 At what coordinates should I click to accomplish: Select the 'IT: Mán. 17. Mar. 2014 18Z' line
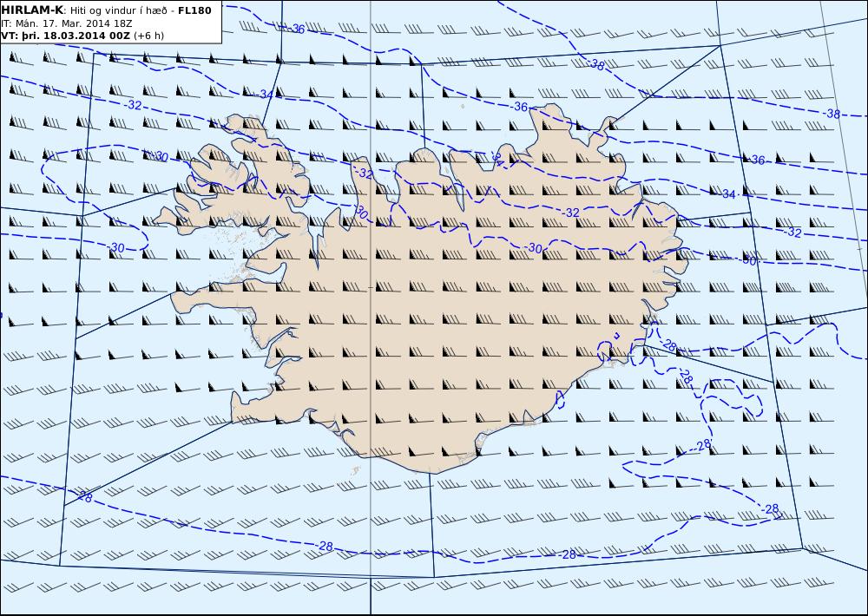click(67, 23)
